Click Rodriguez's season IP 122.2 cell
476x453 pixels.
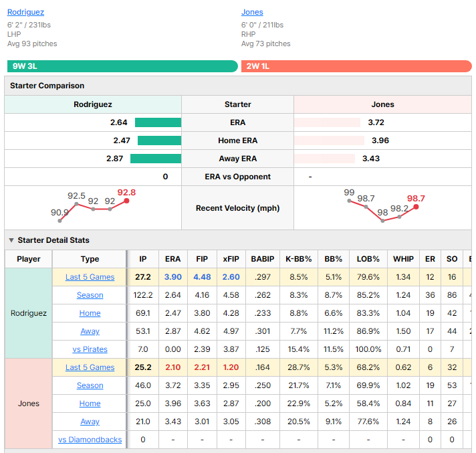(x=143, y=295)
